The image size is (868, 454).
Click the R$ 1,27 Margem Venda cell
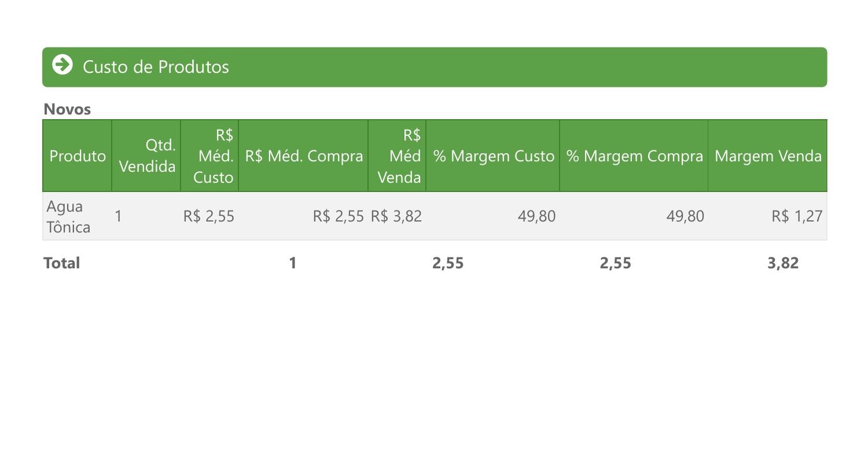coord(796,216)
